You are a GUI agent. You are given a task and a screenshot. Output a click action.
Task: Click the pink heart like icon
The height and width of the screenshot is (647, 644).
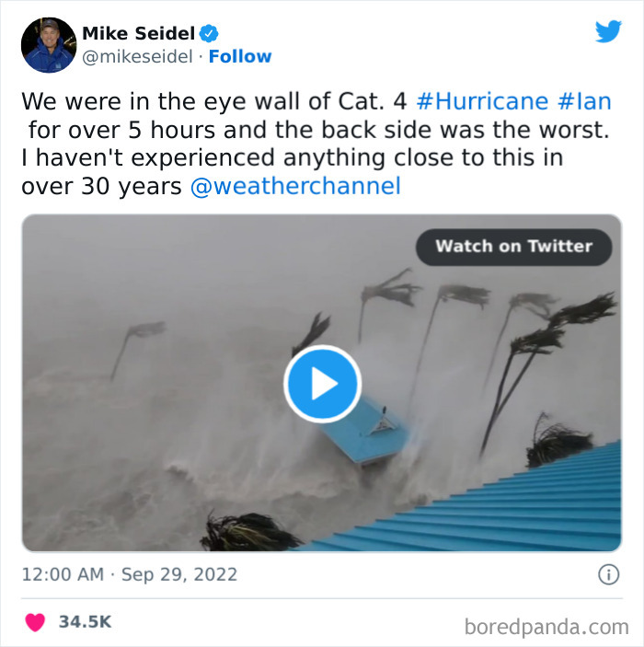pos(35,622)
